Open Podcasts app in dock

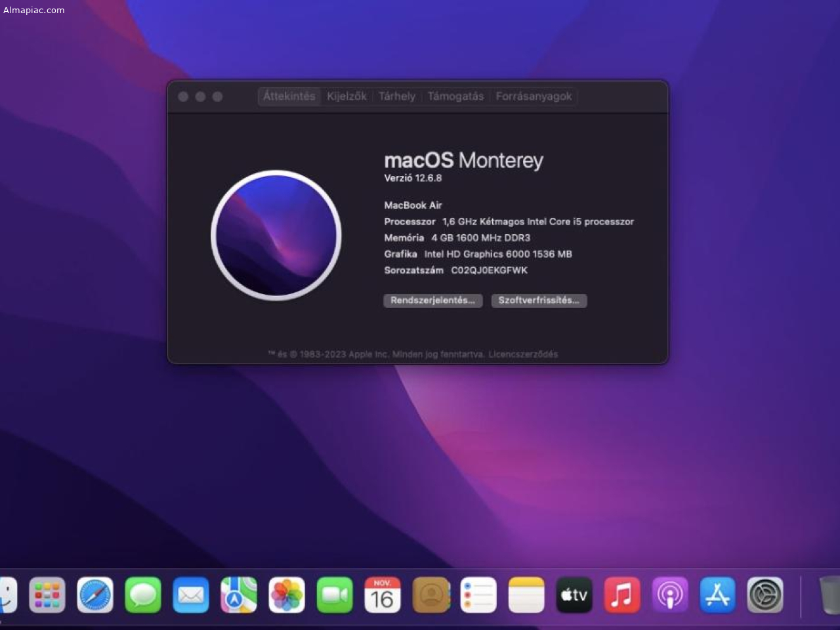pos(670,595)
